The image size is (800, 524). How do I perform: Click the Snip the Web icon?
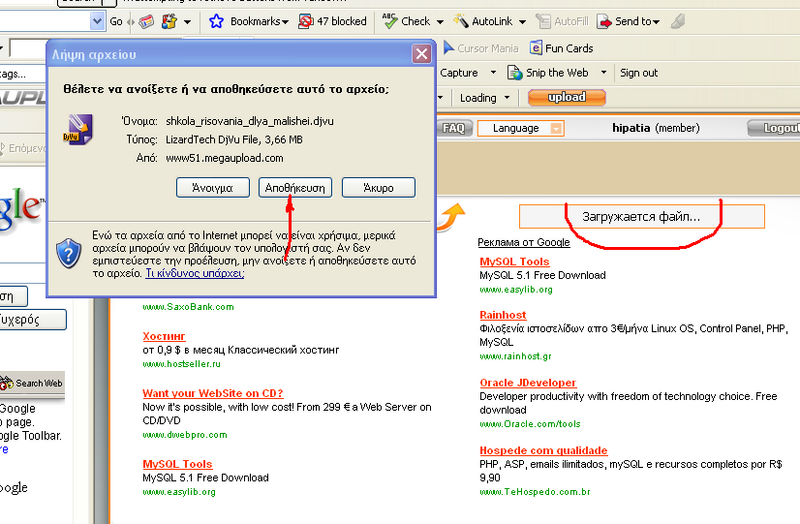515,72
